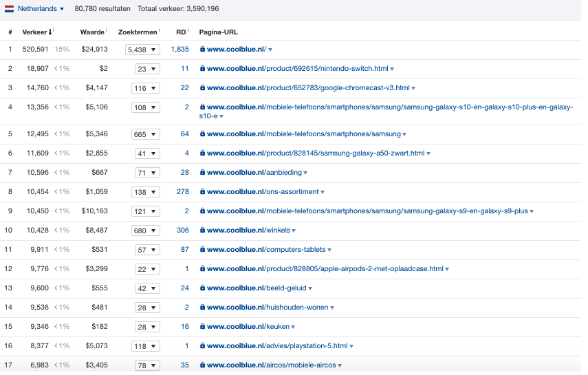This screenshot has height=375, width=588.
Task: Open the /keuken page link
Action: point(248,327)
